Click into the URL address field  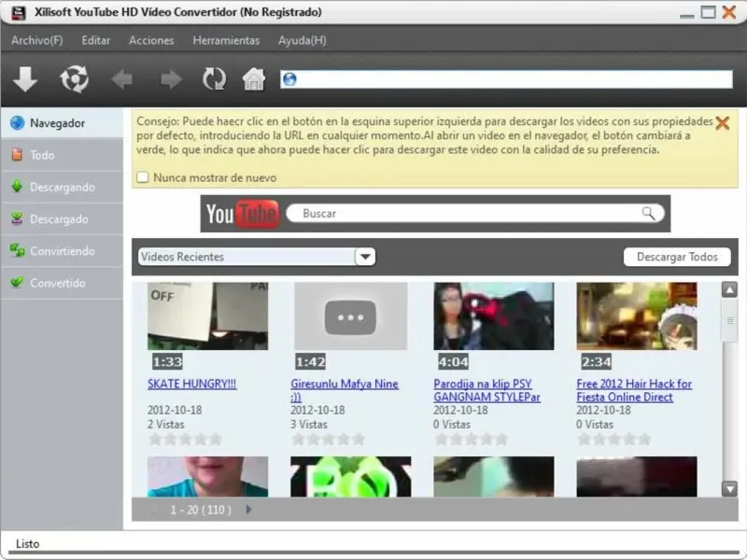click(x=506, y=79)
